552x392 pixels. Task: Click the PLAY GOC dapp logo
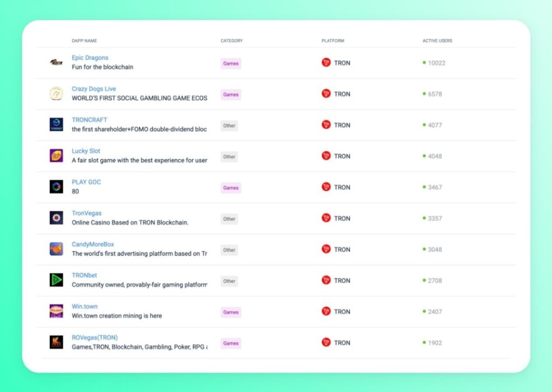click(x=56, y=187)
